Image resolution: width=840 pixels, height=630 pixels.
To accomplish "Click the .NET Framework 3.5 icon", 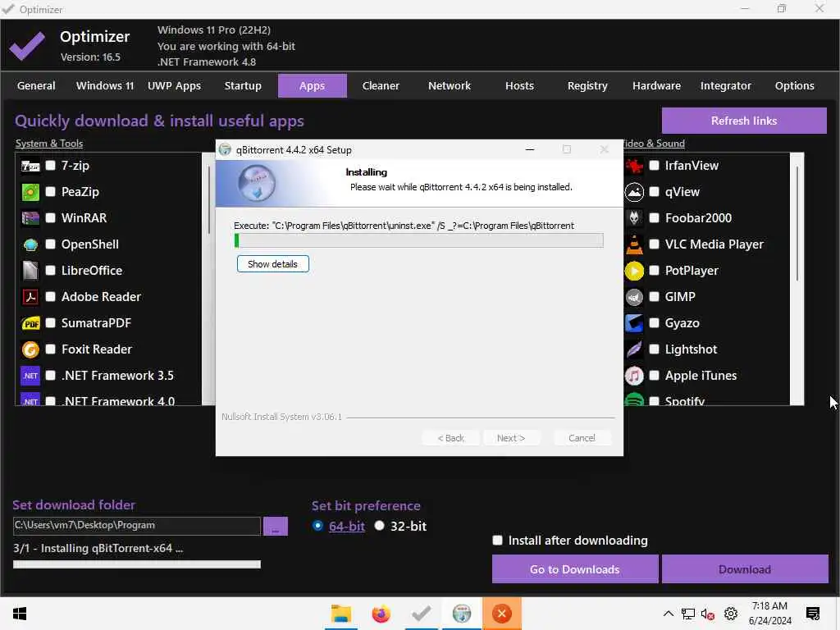I will click(x=30, y=376).
